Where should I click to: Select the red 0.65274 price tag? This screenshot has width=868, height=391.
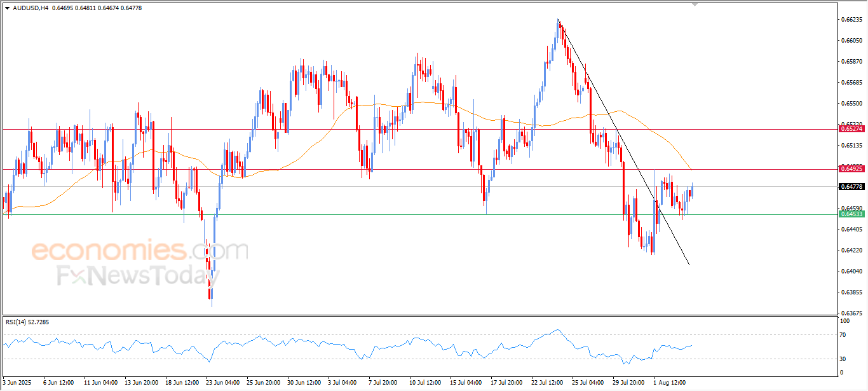click(x=851, y=129)
